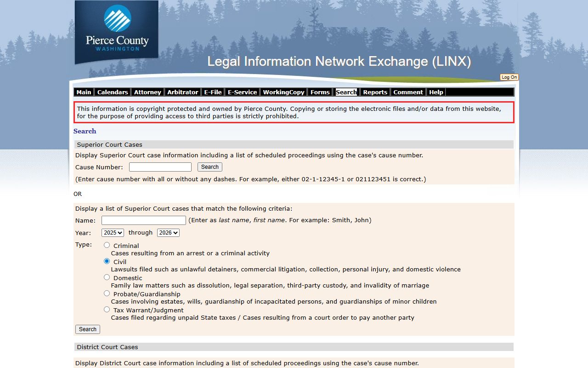This screenshot has height=368, width=588.
Task: Open the Reports menu tab
Action: 375,92
